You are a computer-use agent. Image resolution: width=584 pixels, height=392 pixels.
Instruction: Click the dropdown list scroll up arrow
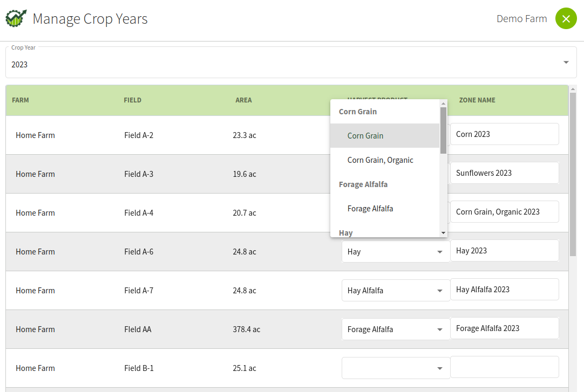coord(443,104)
